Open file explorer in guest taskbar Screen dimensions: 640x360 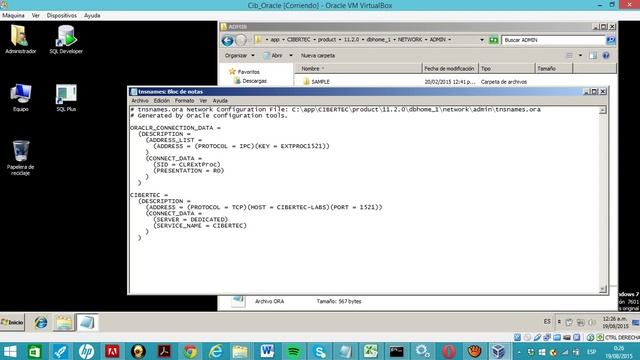64,322
